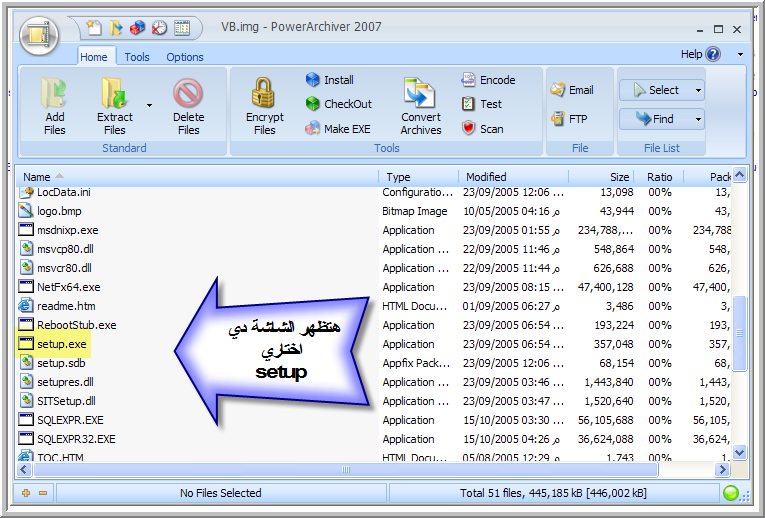This screenshot has width=765, height=518.
Task: Click Encode in the Tools group
Action: [x=488, y=80]
